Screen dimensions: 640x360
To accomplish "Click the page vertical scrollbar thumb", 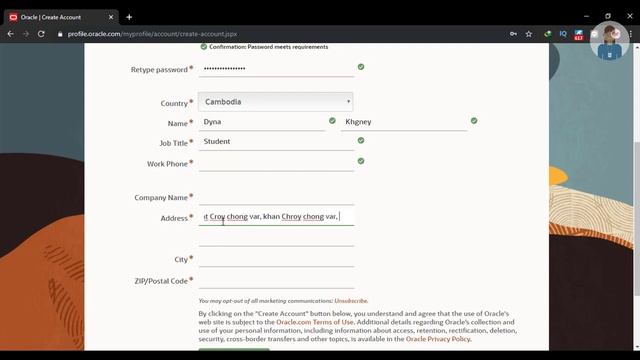I will [637, 218].
